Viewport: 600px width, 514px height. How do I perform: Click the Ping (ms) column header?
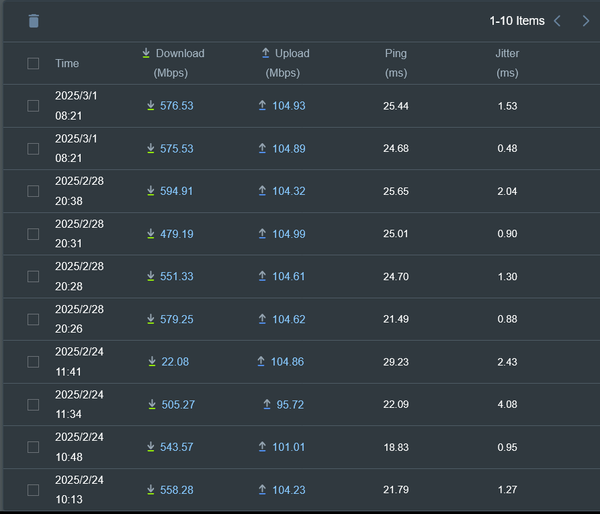pos(396,63)
